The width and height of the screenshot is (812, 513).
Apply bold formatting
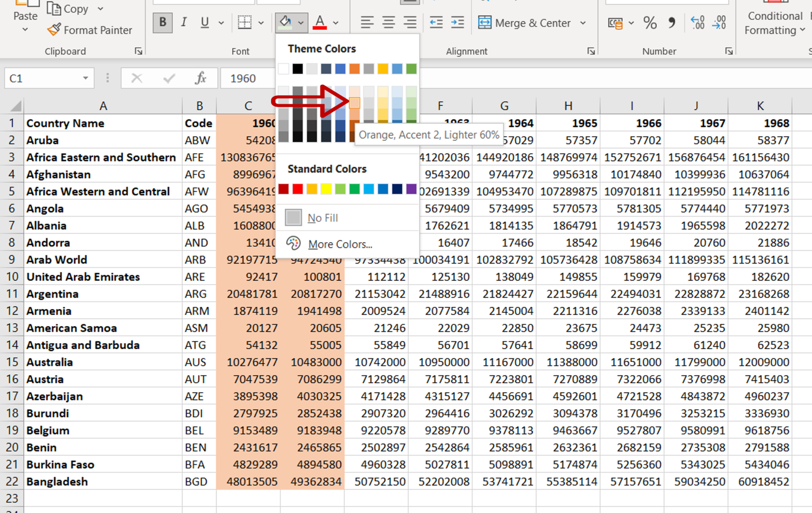(162, 23)
